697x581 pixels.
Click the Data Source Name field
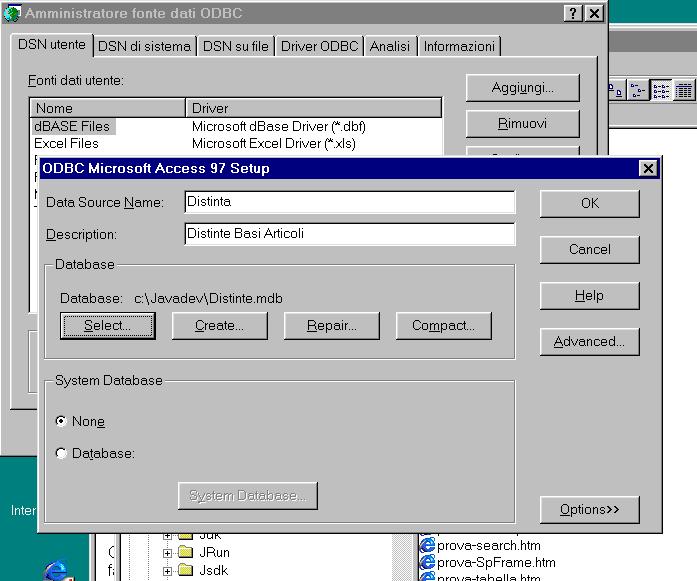coord(350,202)
